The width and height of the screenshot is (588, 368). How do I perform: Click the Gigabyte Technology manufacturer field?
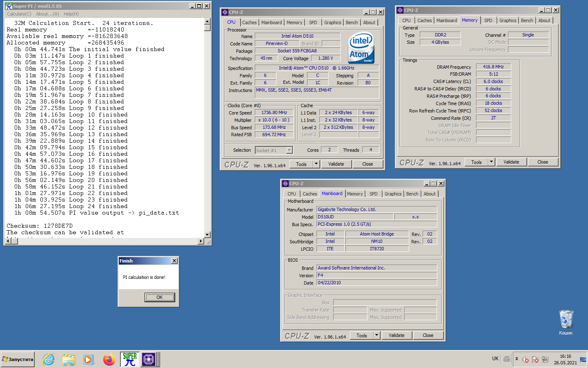pyautogui.click(x=377, y=209)
